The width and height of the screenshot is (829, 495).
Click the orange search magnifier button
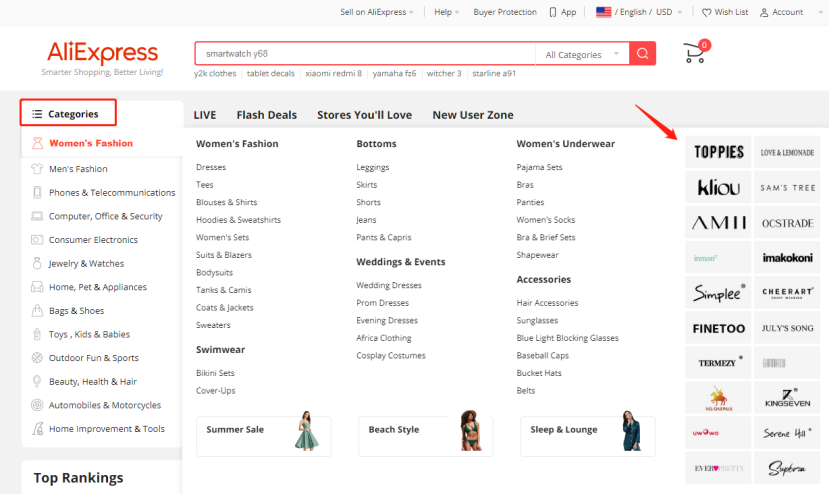pos(643,54)
